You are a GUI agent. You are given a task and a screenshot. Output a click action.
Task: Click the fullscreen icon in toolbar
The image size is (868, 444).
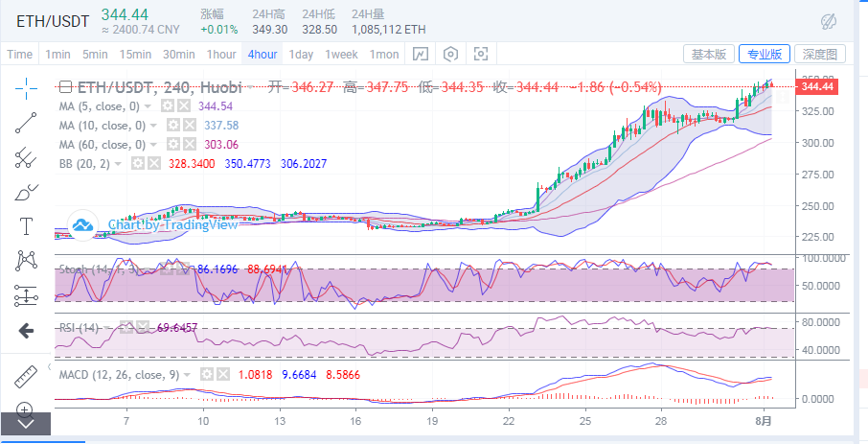[481, 55]
